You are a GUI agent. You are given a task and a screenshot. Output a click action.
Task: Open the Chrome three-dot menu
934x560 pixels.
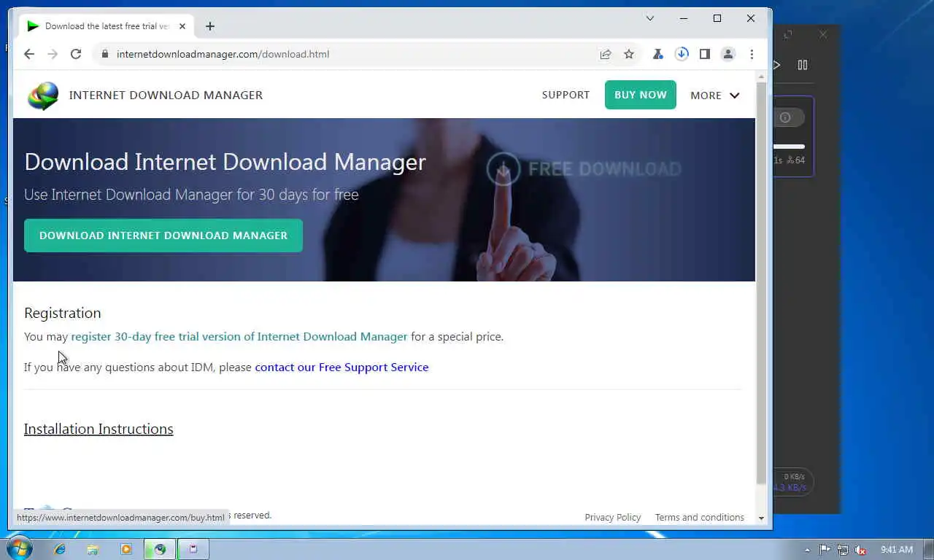(752, 54)
